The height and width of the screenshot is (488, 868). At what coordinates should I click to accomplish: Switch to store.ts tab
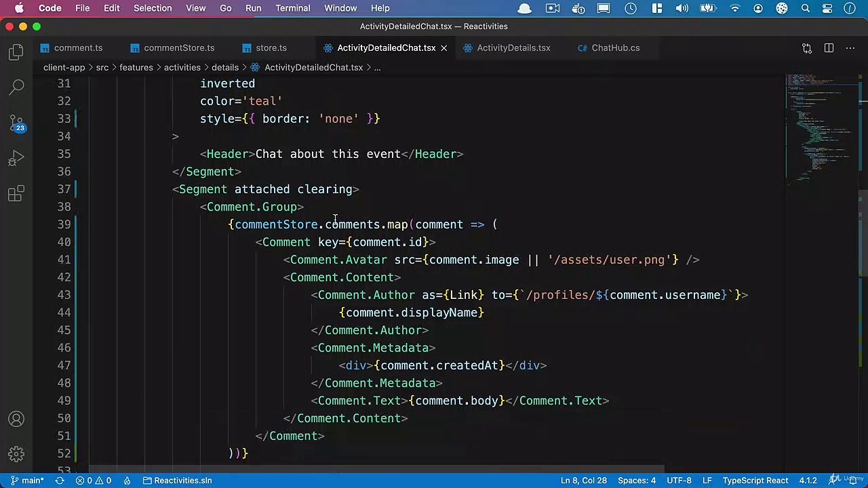click(265, 48)
